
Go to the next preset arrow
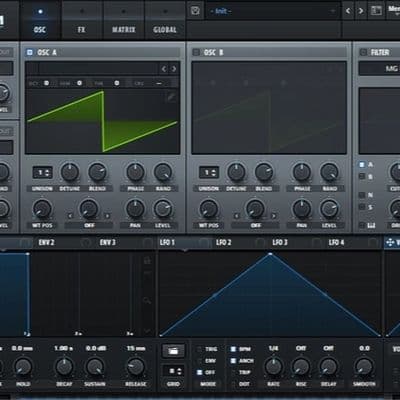pos(361,11)
